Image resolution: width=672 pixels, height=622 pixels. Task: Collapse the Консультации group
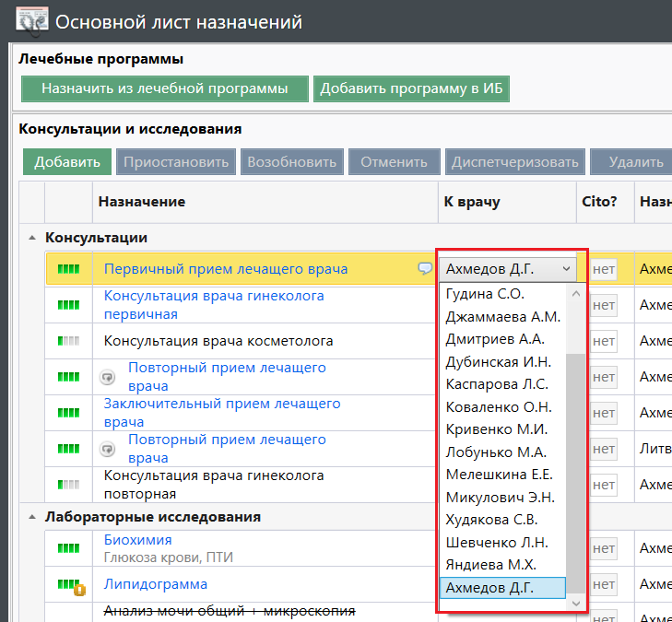point(32,238)
